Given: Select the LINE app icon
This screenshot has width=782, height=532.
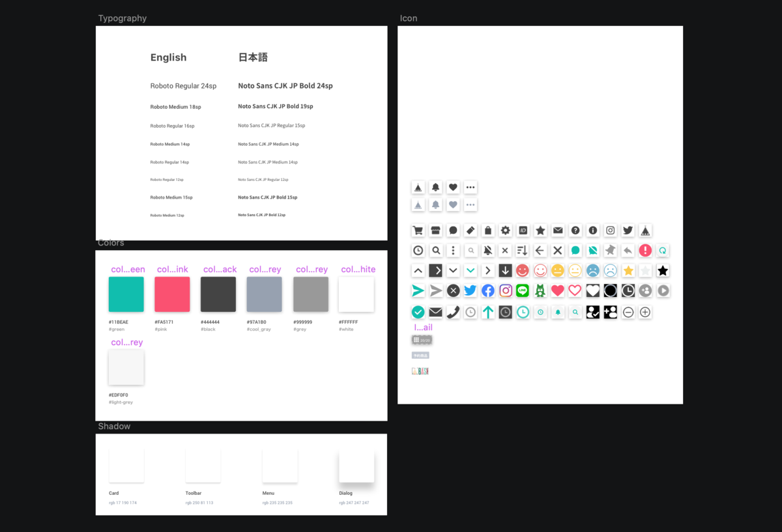Looking at the screenshot, I should (523, 290).
